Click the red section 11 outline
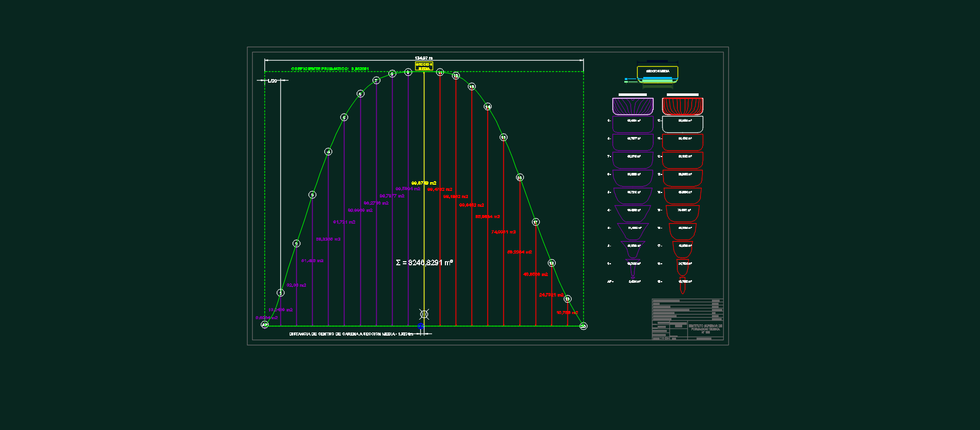 [683, 142]
